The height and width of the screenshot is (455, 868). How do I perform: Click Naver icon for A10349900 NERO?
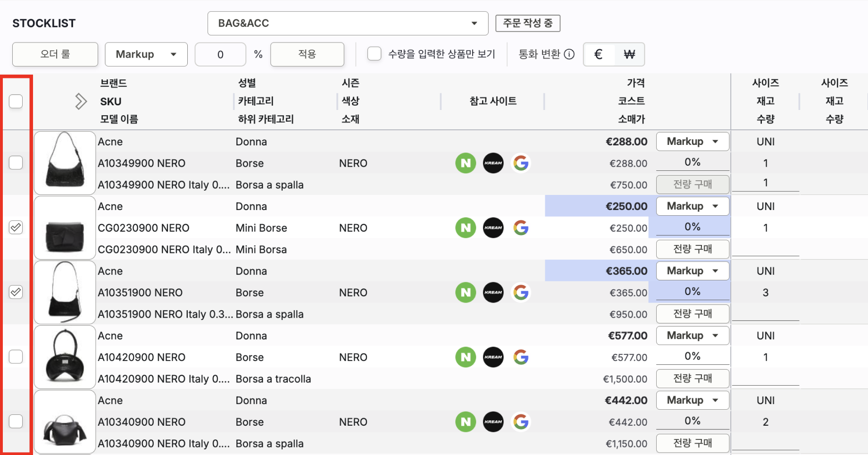click(465, 163)
